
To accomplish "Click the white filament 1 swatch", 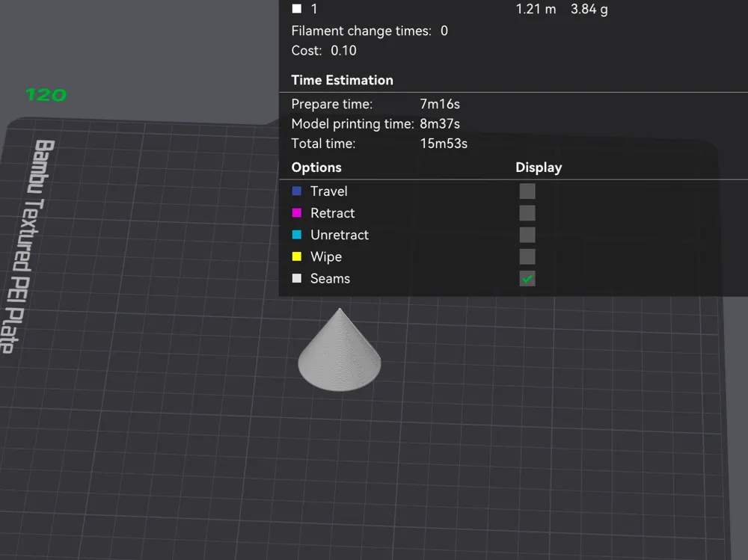I will [x=297, y=8].
